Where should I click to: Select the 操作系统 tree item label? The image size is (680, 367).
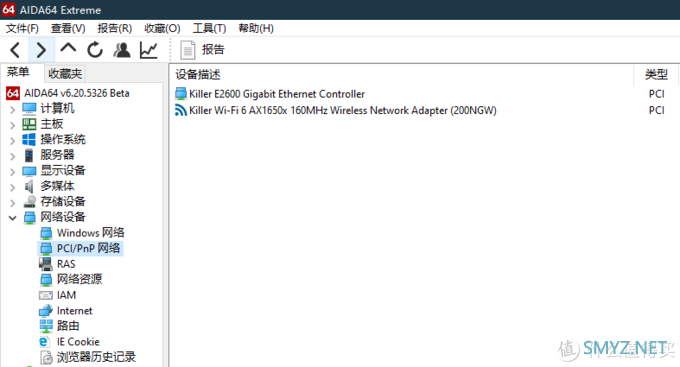(63, 139)
